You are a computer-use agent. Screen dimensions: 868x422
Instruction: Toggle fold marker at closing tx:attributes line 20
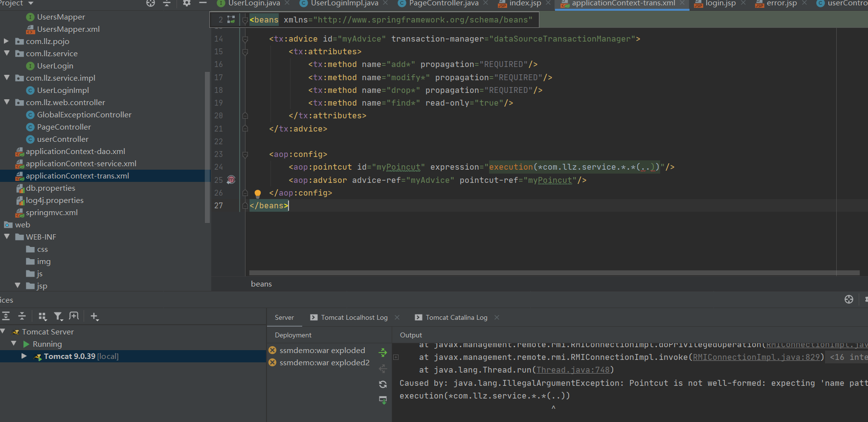245,116
